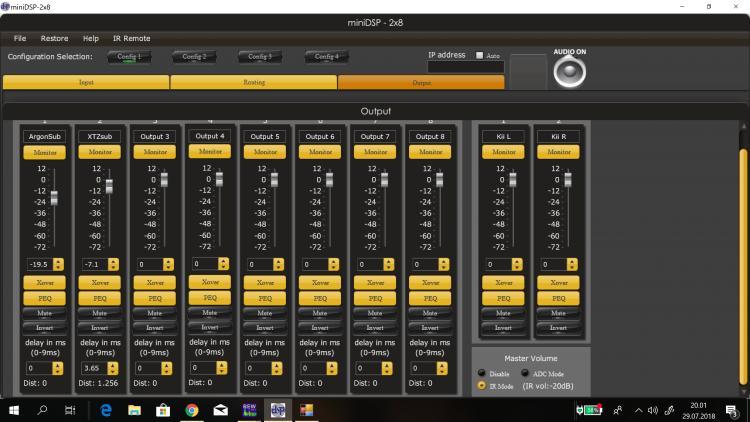This screenshot has height=422, width=750.
Task: Adjust Output 6 gain stepper arrows
Action: pos(333,265)
